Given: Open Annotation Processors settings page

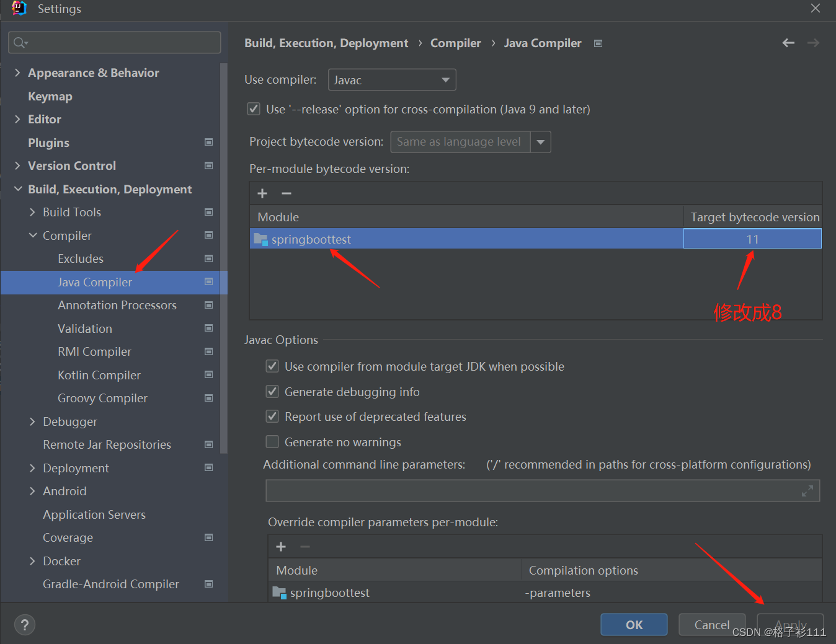Looking at the screenshot, I should pos(117,305).
